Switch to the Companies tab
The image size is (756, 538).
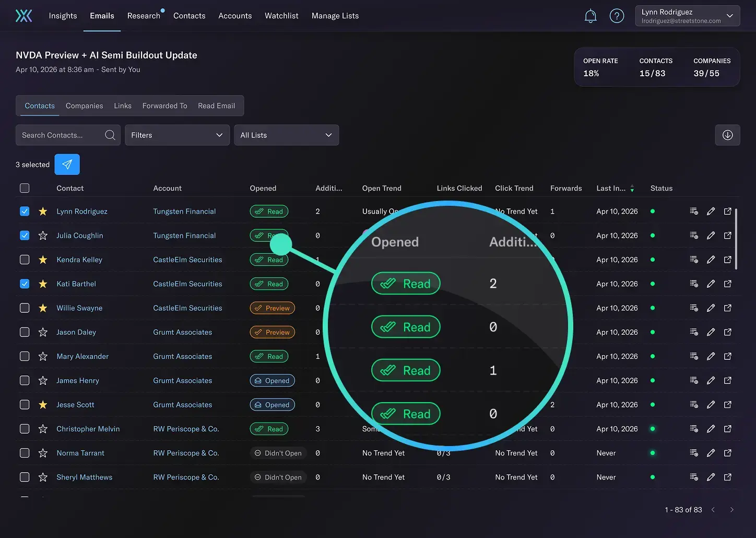pyautogui.click(x=85, y=106)
